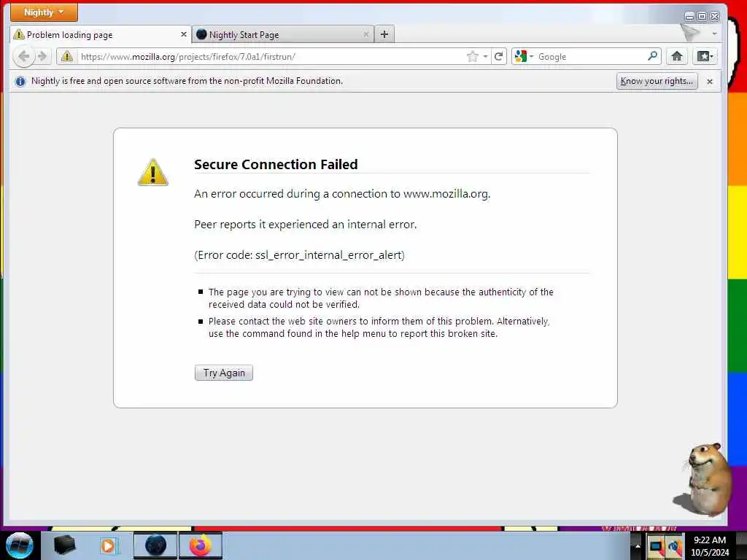Switch to the Nightly Start Page tab
Viewport: 747px width, 560px height.
point(283,35)
